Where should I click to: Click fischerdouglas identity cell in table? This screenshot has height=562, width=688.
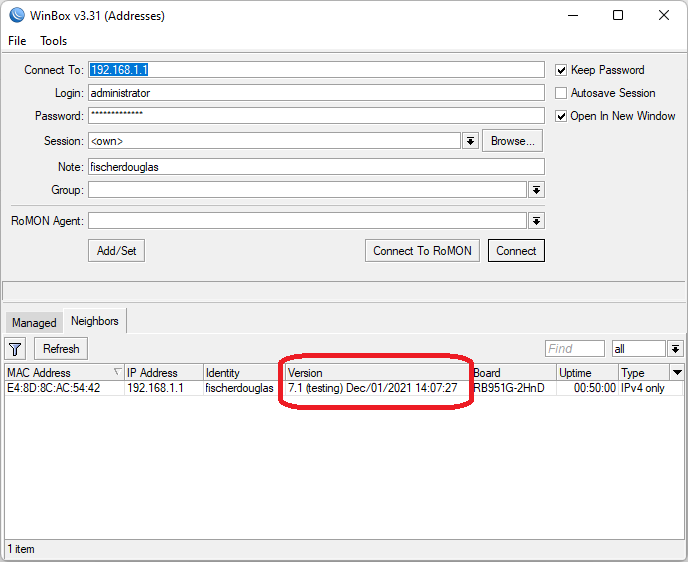[x=244, y=388]
